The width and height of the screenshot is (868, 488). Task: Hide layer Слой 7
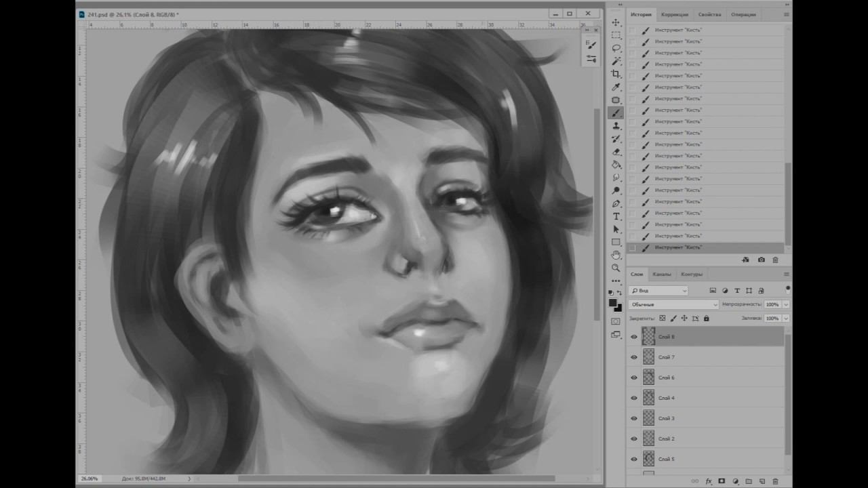pos(634,357)
